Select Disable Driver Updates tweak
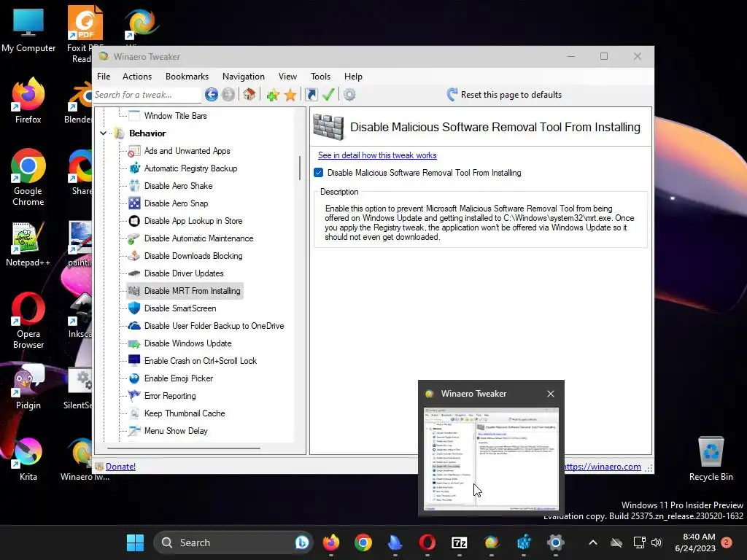The width and height of the screenshot is (747, 560). [184, 273]
